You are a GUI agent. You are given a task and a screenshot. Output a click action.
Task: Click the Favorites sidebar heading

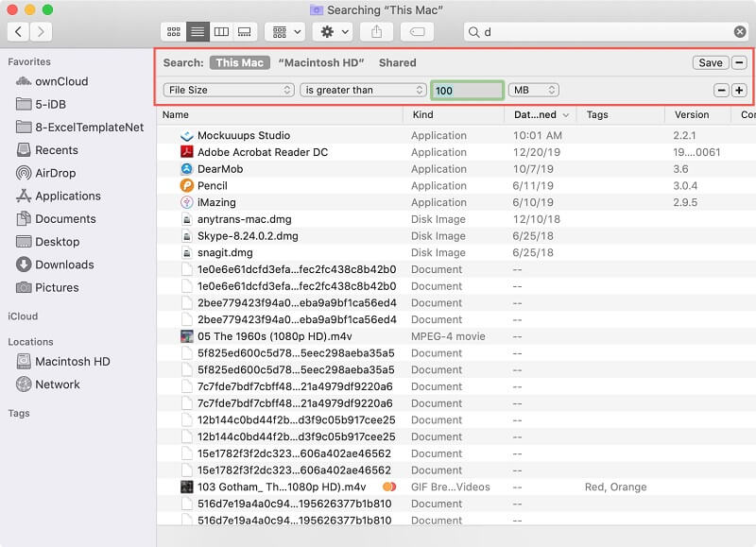(x=29, y=61)
